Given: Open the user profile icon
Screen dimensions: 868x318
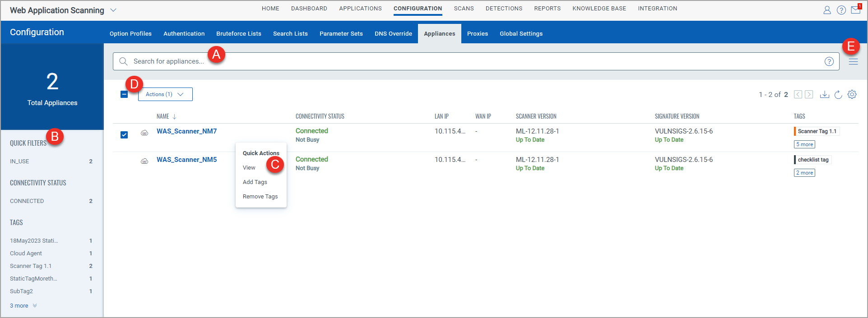Looking at the screenshot, I should [x=827, y=10].
